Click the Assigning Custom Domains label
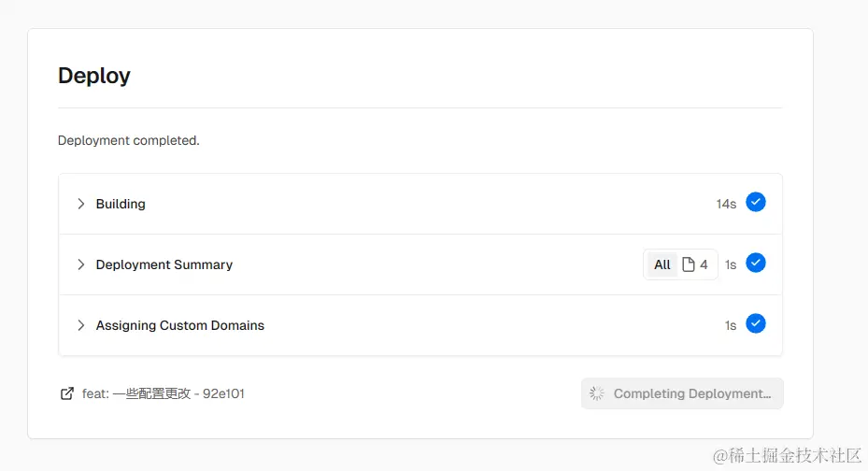The height and width of the screenshot is (471, 868). 180,325
